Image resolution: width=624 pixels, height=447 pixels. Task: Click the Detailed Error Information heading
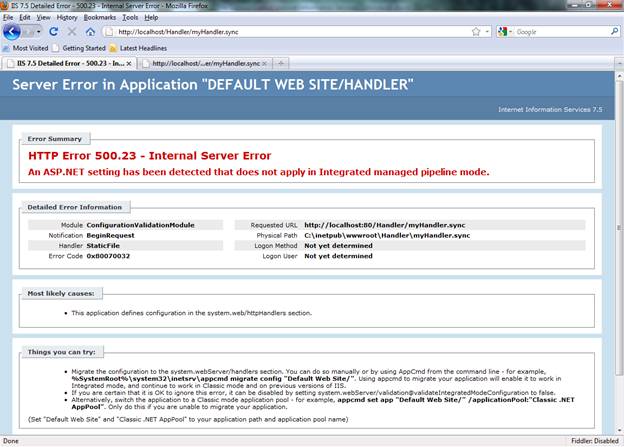coord(74,207)
